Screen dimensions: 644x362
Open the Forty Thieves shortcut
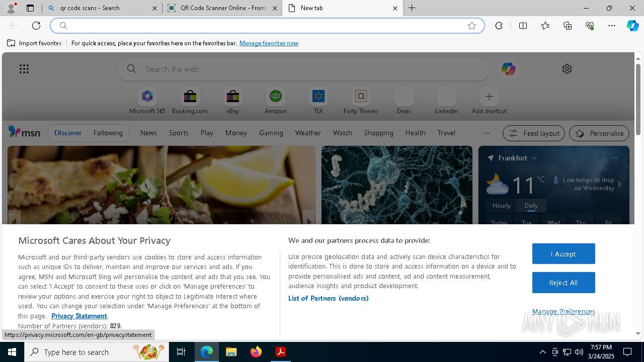[x=361, y=101]
